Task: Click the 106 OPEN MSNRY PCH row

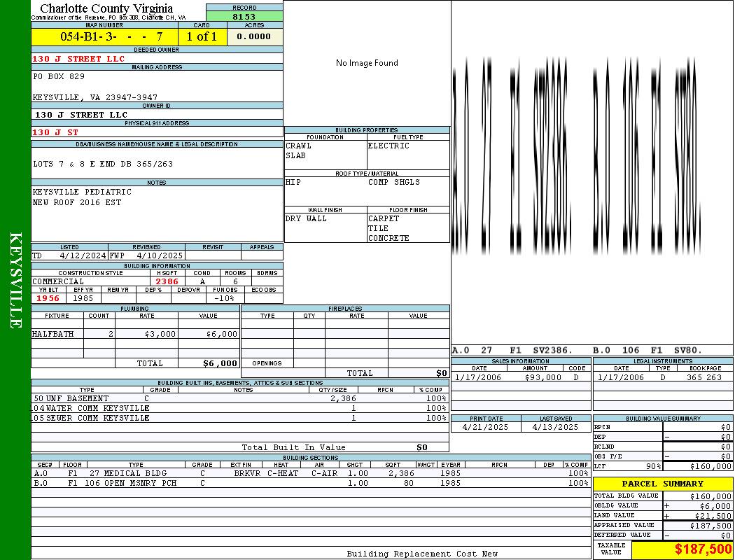Action: coord(311,483)
